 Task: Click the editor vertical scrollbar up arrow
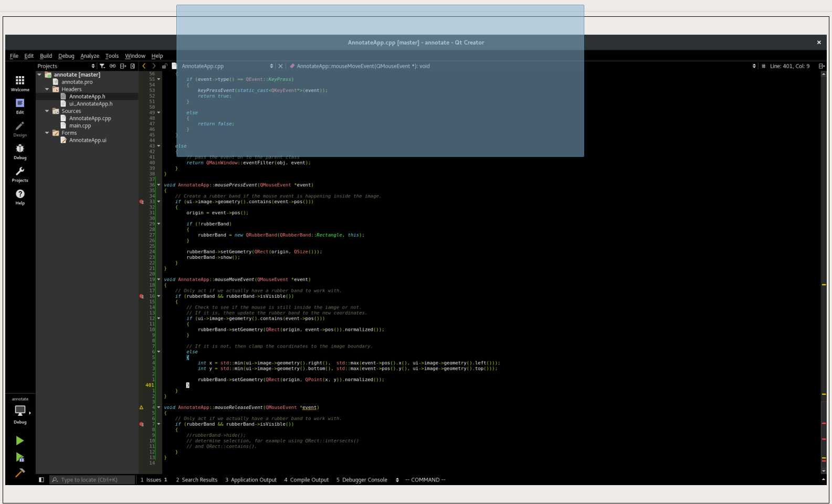point(824,74)
